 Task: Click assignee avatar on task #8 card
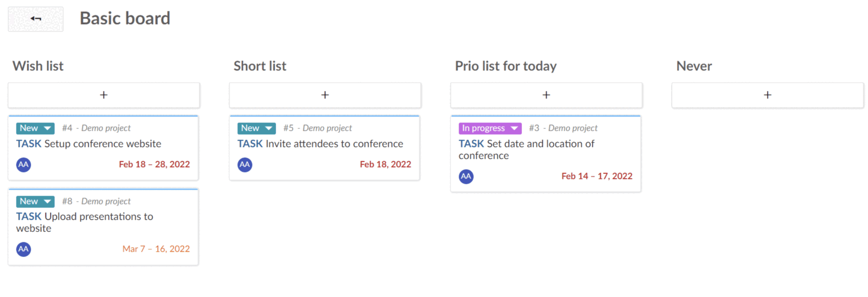[23, 249]
